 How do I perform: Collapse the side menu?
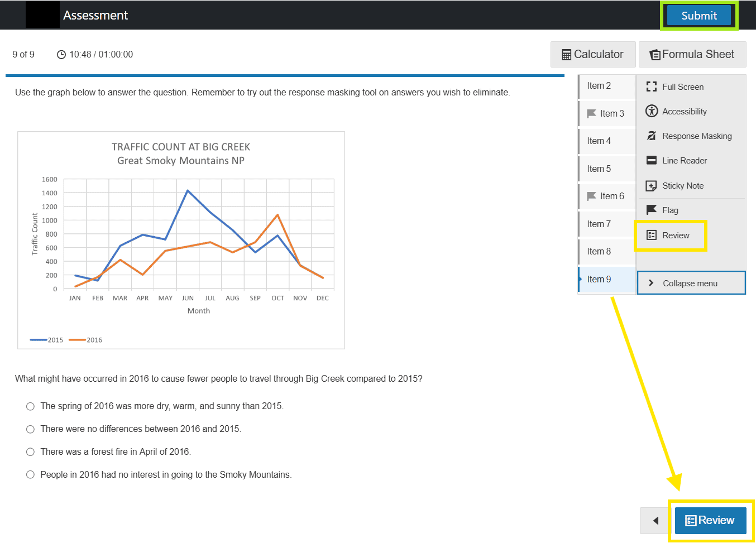(x=691, y=283)
